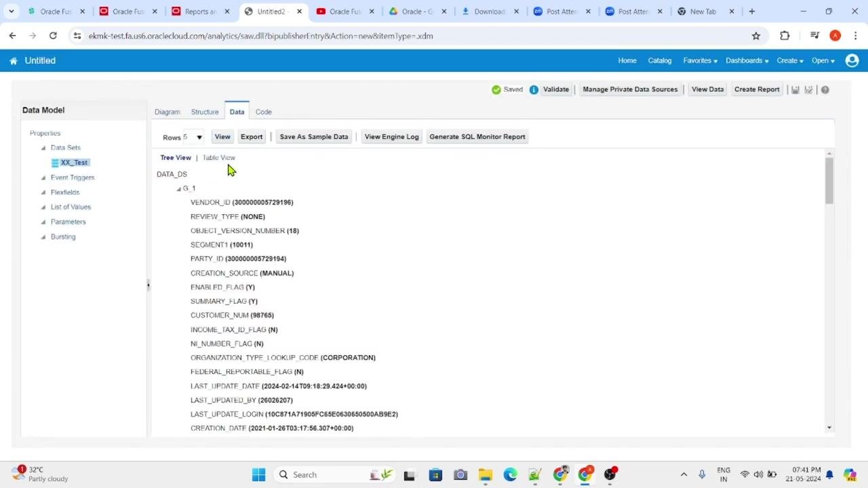Click the blue info icon beside Validate
The width and height of the screenshot is (868, 488).
point(534,89)
